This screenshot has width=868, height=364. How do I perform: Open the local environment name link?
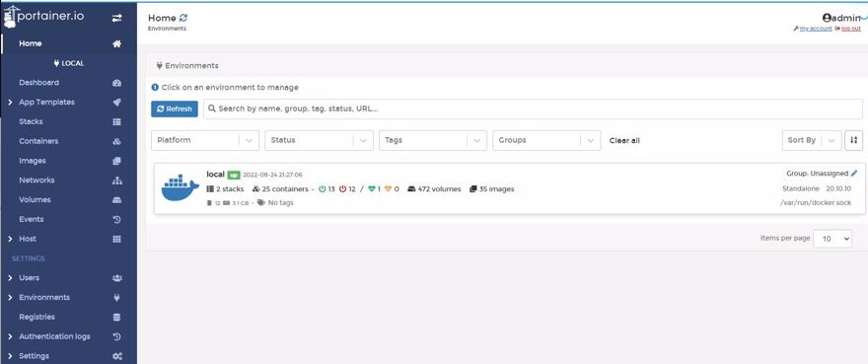[x=215, y=174]
